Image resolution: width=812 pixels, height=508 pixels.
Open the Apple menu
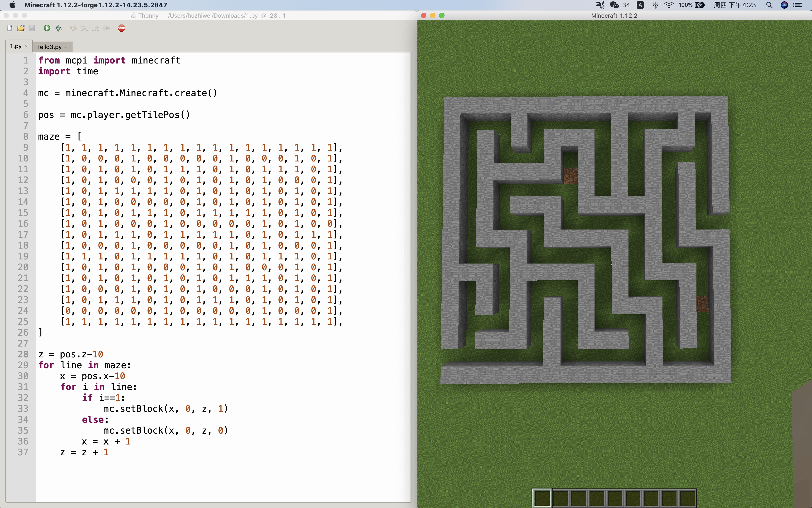(12, 5)
